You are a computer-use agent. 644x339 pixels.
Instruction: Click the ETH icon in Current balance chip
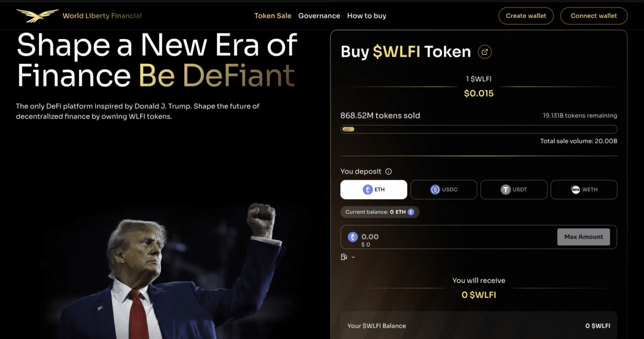pos(411,212)
